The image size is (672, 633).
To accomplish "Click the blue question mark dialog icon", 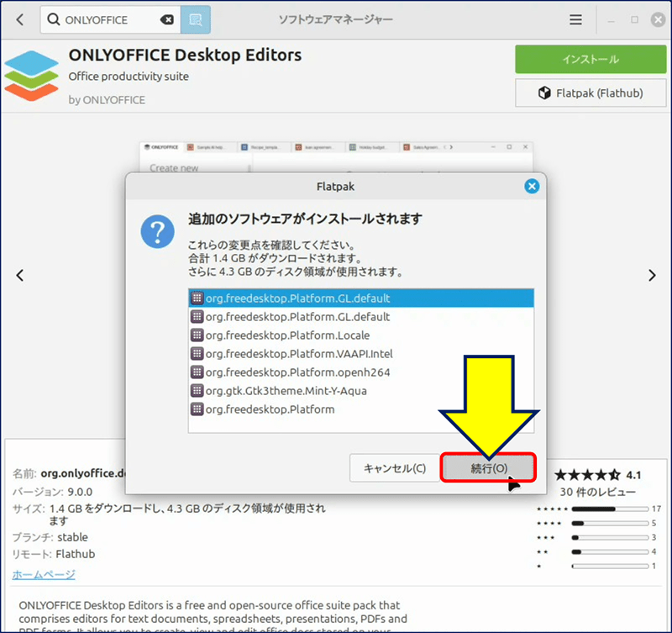I will [x=157, y=231].
